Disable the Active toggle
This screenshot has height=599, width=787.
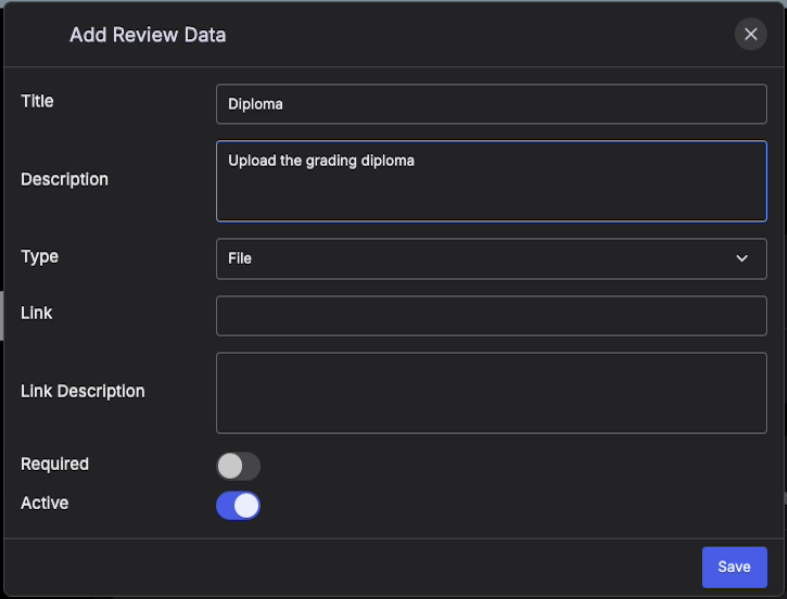[238, 506]
